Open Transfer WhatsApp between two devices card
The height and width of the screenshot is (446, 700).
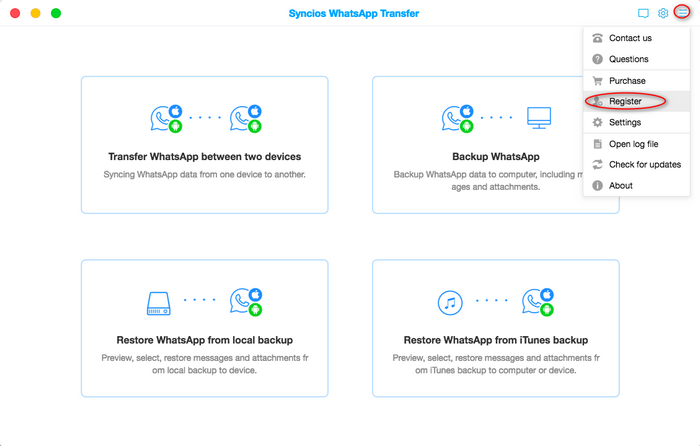tap(204, 145)
